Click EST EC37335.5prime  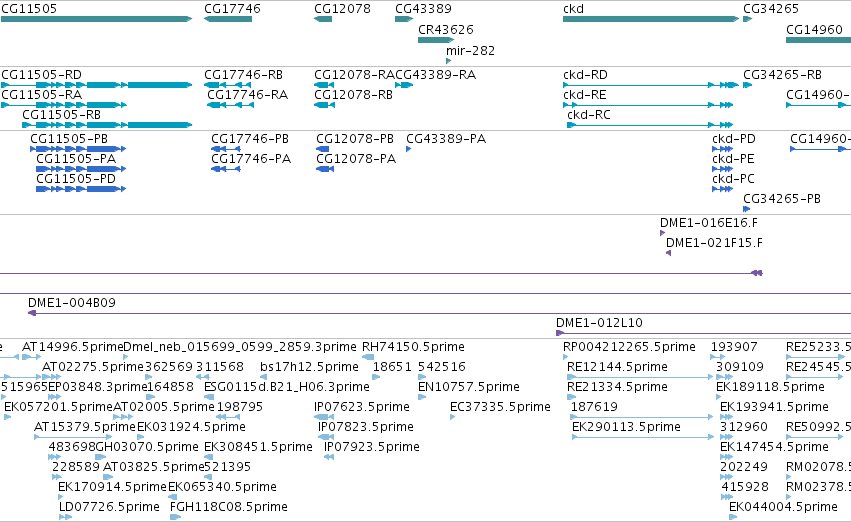pos(453,417)
